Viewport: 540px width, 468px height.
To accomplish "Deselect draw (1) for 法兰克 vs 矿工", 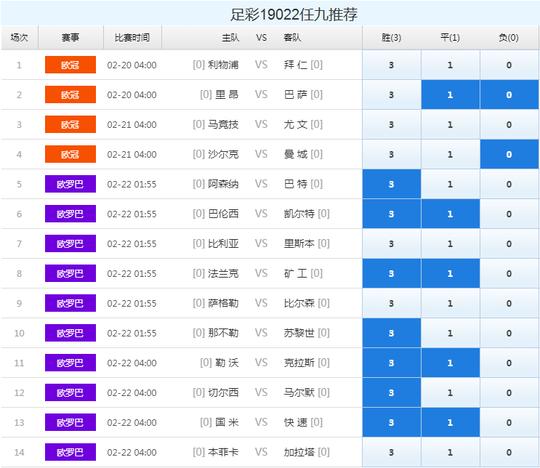I will tap(450, 273).
